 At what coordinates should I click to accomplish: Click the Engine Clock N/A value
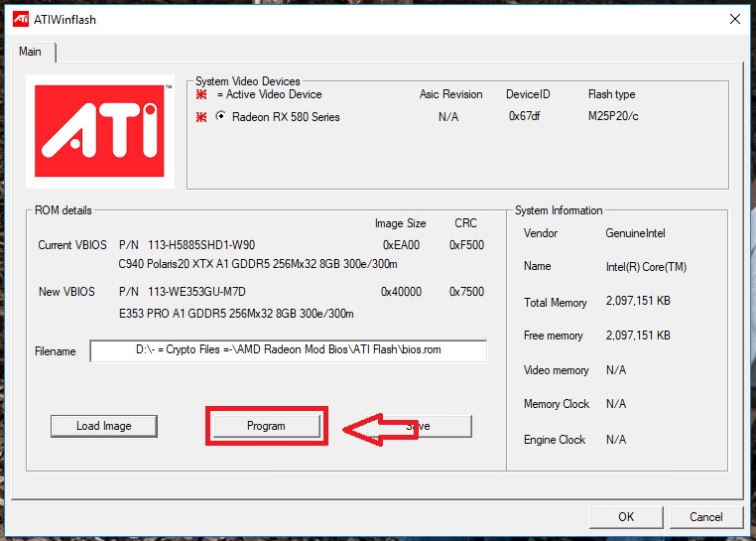pyautogui.click(x=616, y=440)
